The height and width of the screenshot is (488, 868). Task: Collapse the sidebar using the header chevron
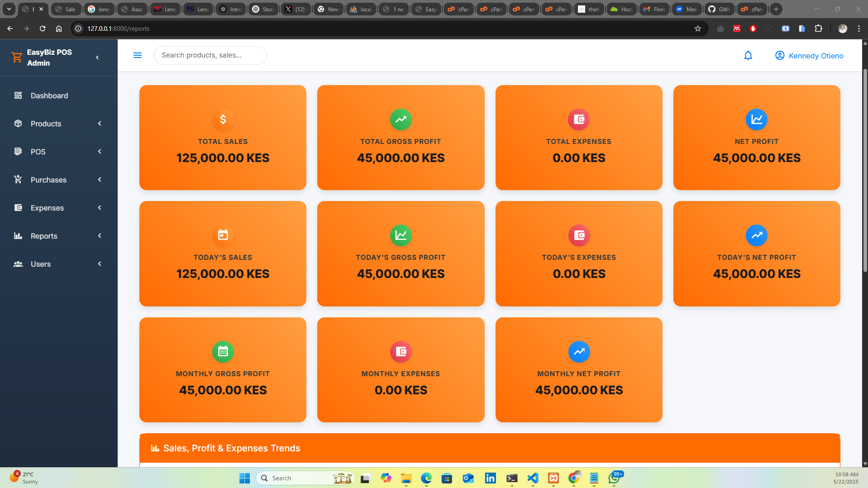tap(97, 57)
